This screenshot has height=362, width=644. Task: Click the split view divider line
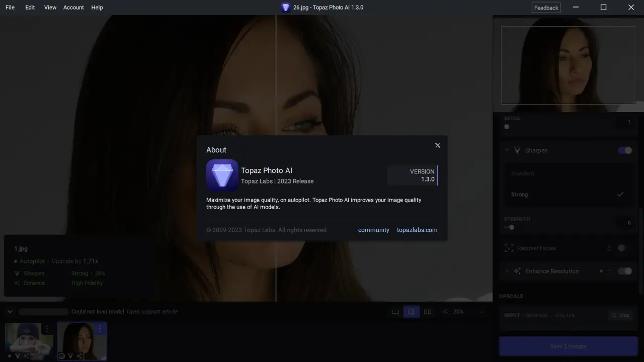pos(276,75)
